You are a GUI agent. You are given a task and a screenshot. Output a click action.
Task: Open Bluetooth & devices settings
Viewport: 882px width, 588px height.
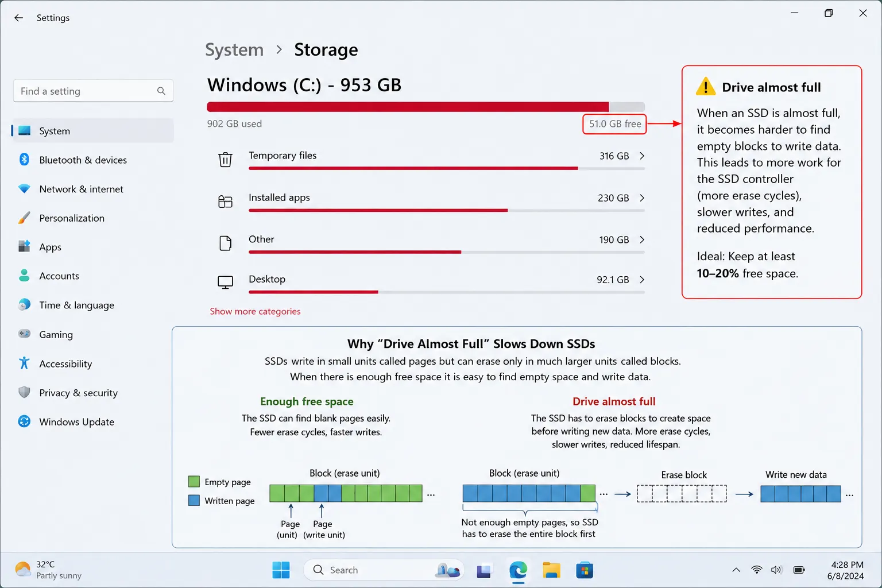(92, 160)
